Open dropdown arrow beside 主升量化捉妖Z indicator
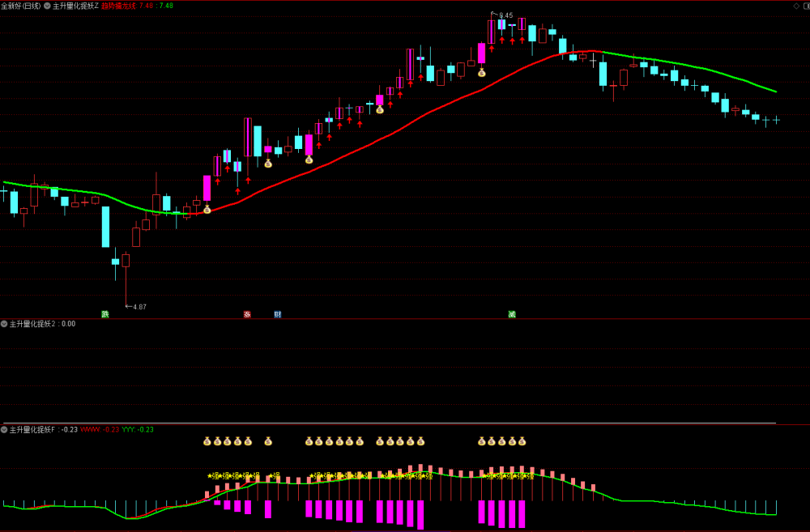 point(47,6)
